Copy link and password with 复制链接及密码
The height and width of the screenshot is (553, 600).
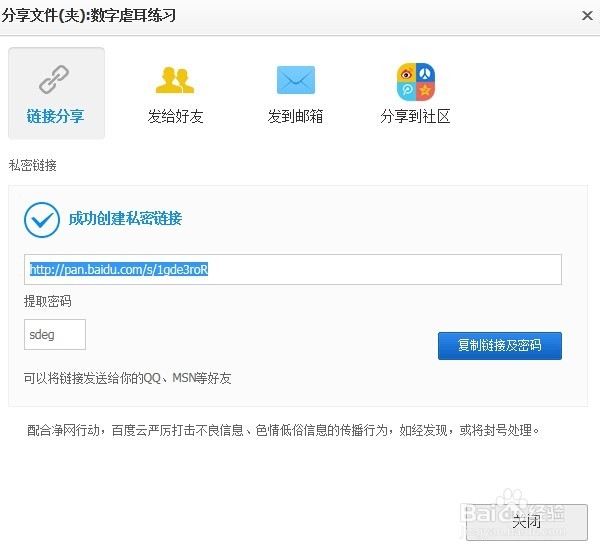[x=500, y=346]
